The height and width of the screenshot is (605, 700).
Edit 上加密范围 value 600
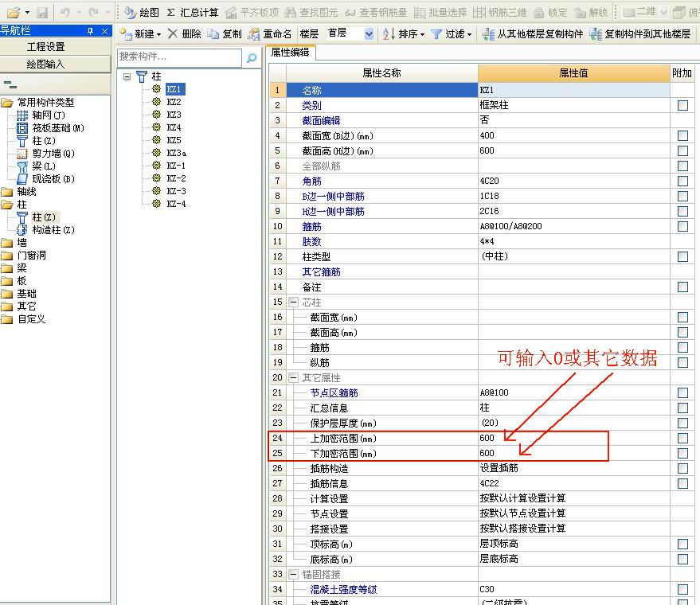(573, 438)
